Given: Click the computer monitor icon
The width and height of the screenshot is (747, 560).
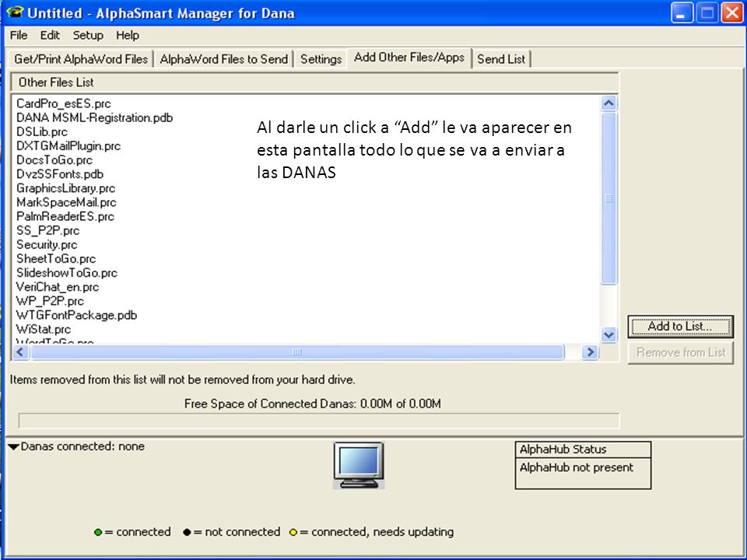Looking at the screenshot, I should click(x=359, y=465).
